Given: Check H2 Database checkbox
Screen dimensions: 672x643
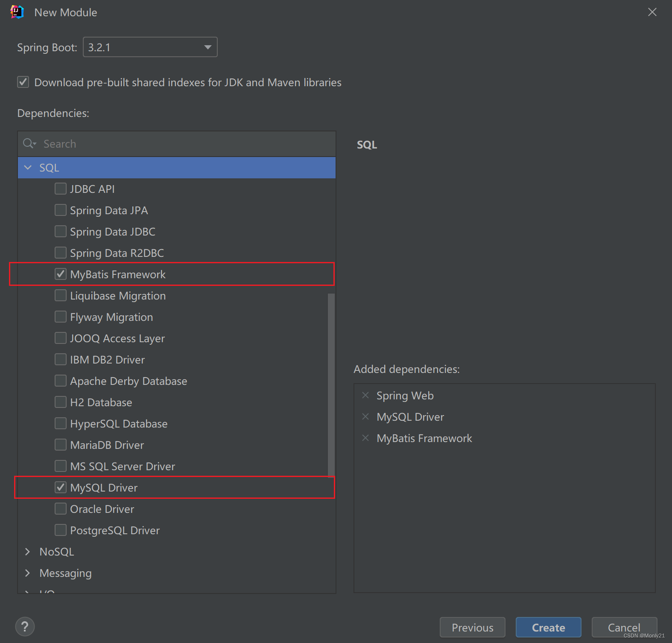Looking at the screenshot, I should click(61, 402).
